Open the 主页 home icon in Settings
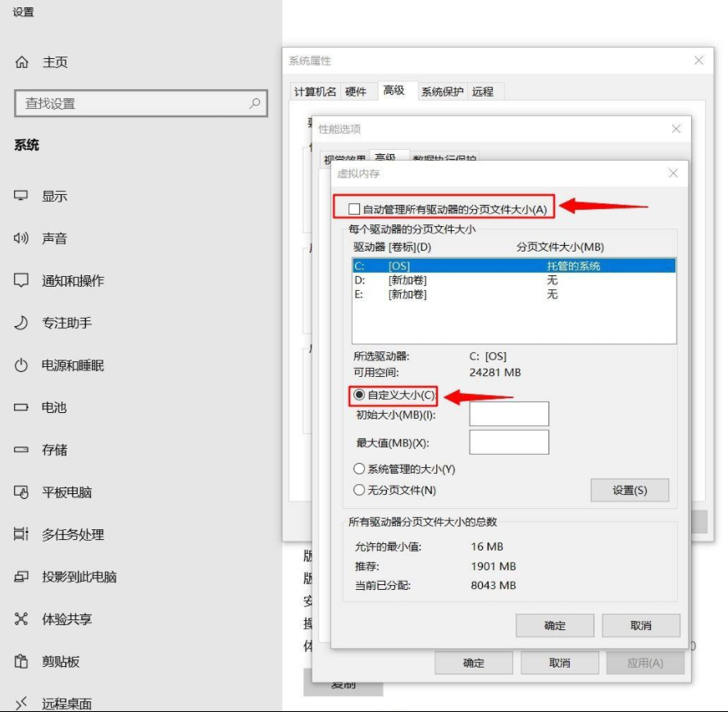 [22, 61]
